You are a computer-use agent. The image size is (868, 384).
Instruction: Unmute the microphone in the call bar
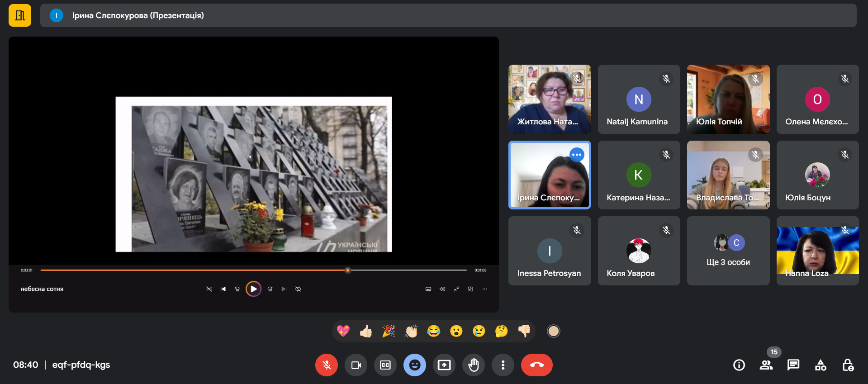point(326,365)
